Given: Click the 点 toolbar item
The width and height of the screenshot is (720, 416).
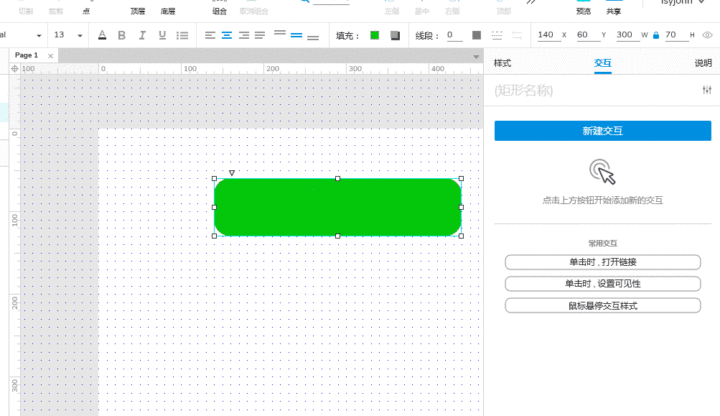Looking at the screenshot, I should [x=86, y=11].
